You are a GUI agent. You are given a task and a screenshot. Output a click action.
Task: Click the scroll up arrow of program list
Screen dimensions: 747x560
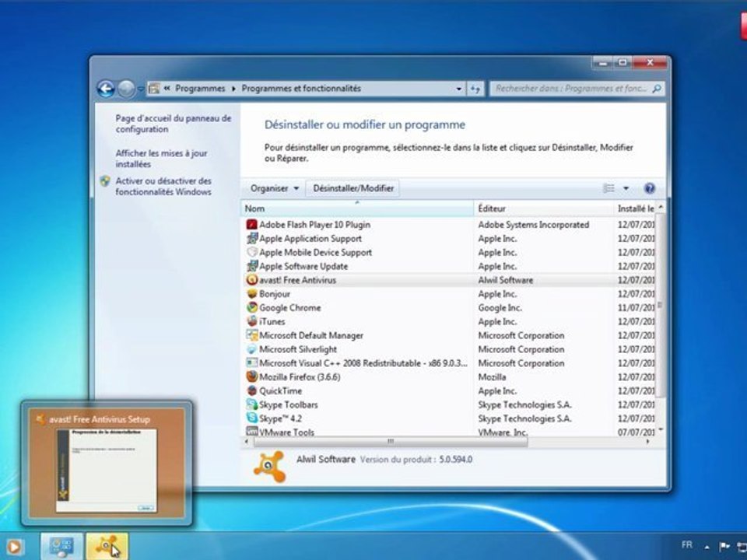click(x=661, y=207)
